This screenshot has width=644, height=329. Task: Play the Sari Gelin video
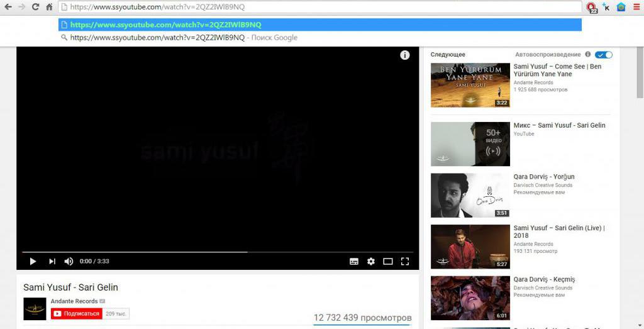click(x=33, y=261)
